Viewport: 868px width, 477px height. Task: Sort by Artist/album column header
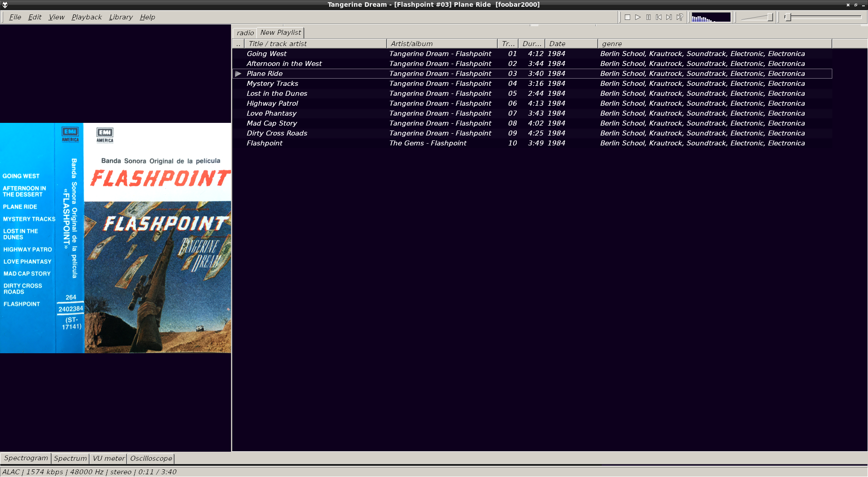coord(442,44)
